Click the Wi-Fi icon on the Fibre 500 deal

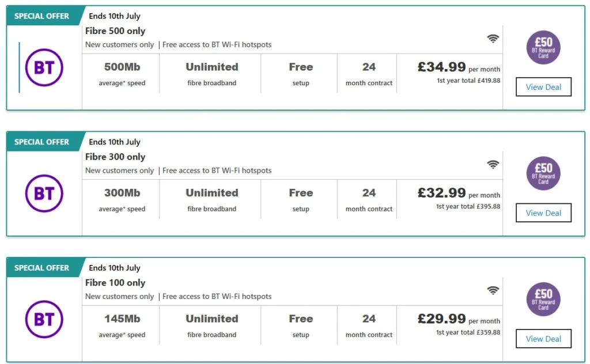click(493, 39)
